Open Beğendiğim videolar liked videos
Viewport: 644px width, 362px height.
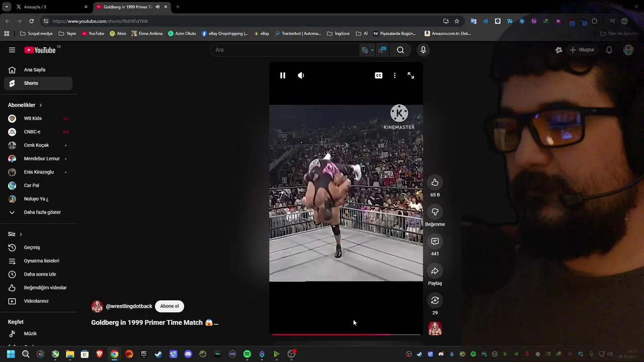coord(38,288)
